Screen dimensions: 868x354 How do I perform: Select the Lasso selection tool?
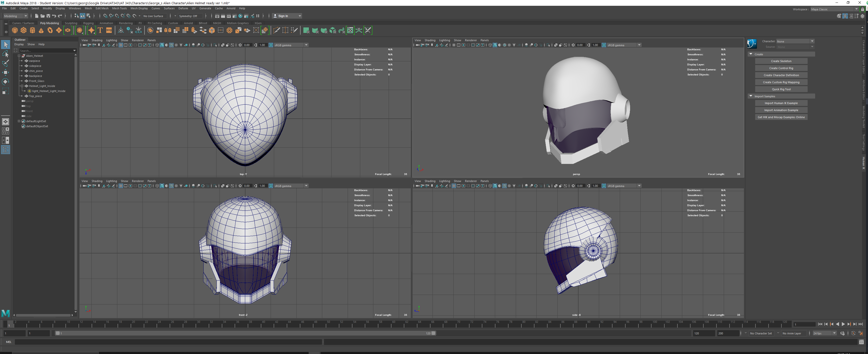tap(5, 54)
